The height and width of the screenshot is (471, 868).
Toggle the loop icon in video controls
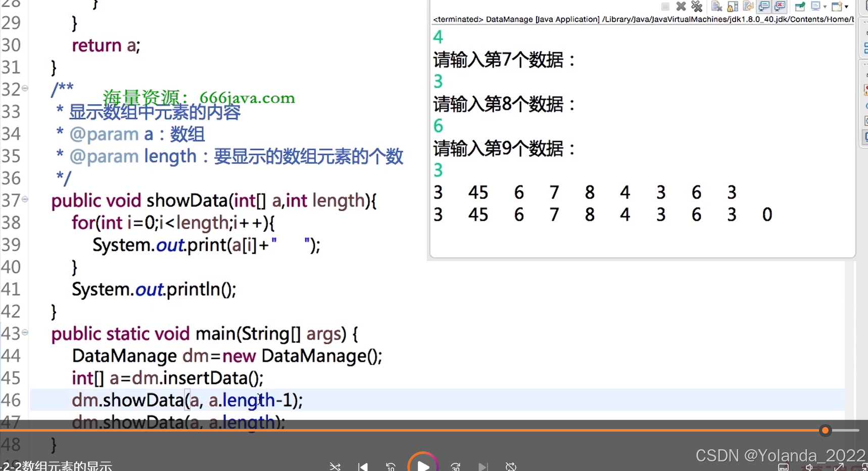511,466
